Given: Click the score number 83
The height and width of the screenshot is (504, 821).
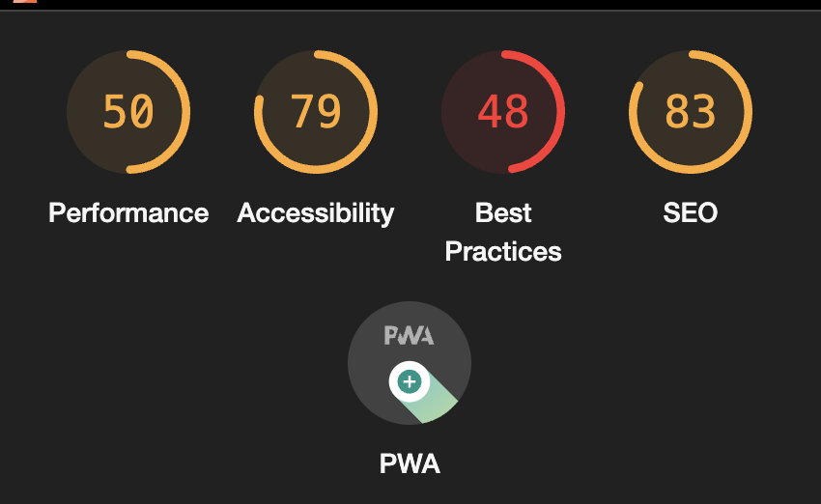Looking at the screenshot, I should [691, 111].
